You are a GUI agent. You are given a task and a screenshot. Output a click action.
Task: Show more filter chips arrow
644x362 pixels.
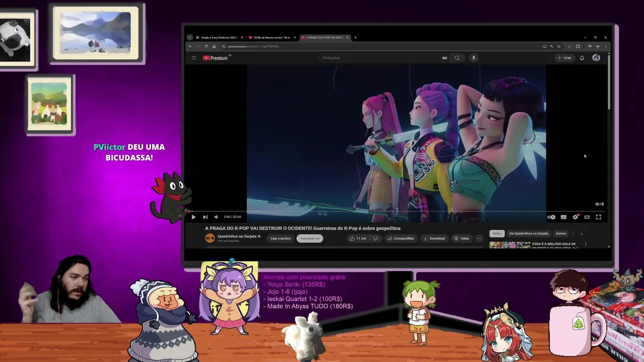click(582, 233)
